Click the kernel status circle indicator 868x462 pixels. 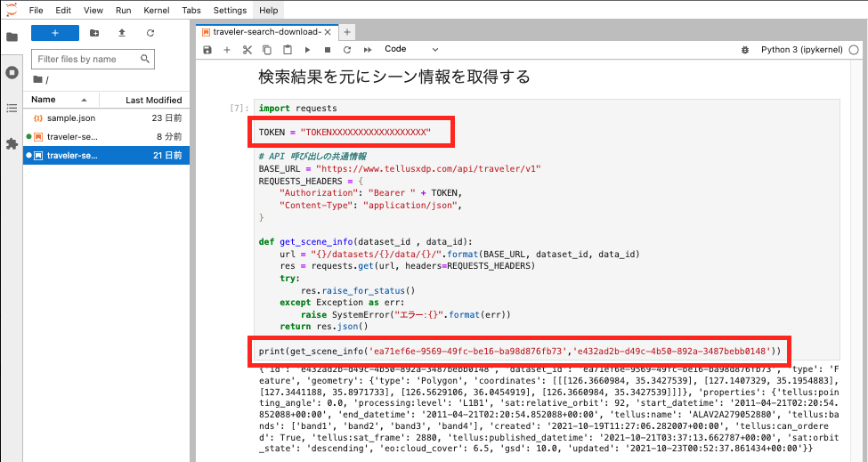pyautogui.click(x=854, y=50)
